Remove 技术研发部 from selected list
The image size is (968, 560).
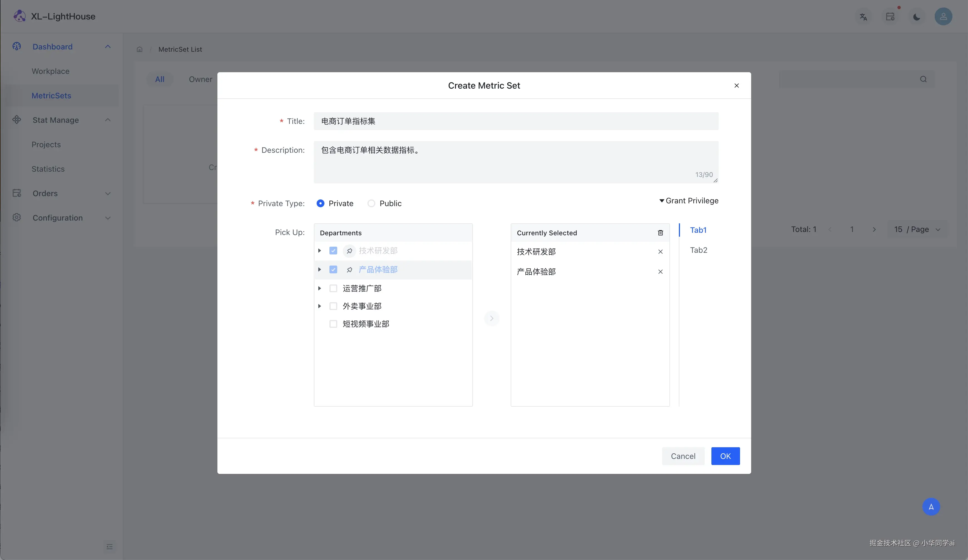click(x=660, y=252)
